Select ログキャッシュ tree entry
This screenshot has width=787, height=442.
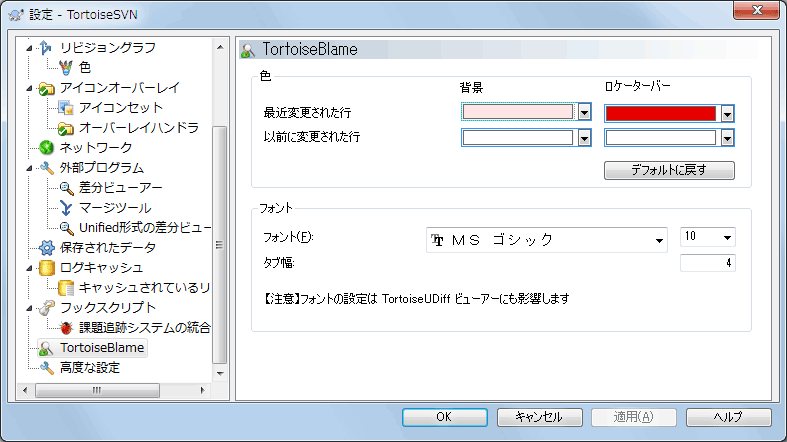tap(101, 267)
